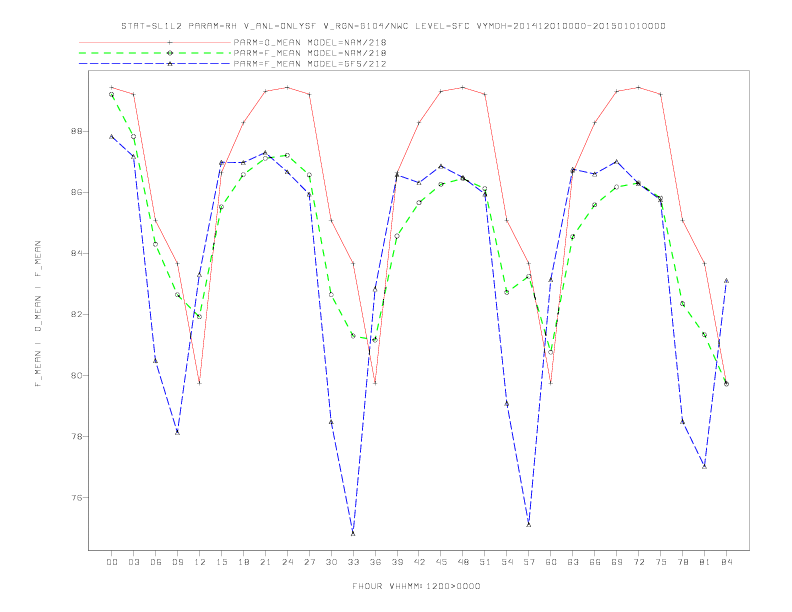Click x-axis tick label 12
The width and height of the screenshot is (792, 612).
click(x=200, y=562)
